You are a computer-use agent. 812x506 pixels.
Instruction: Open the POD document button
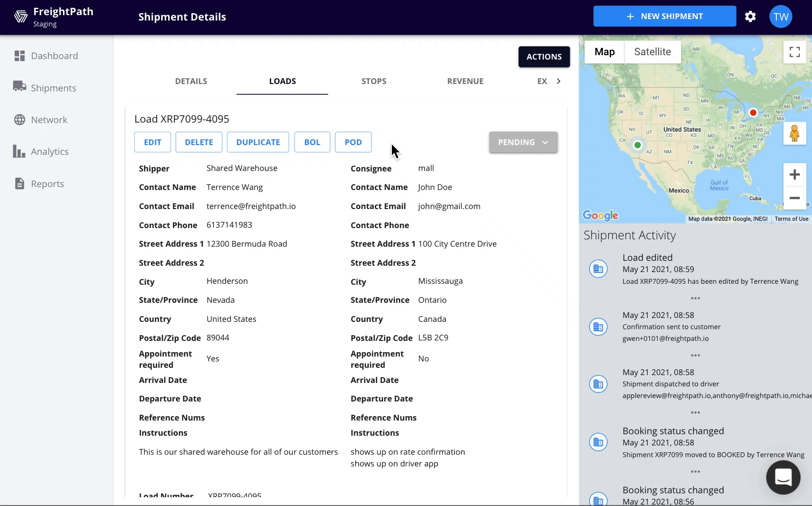(x=353, y=142)
